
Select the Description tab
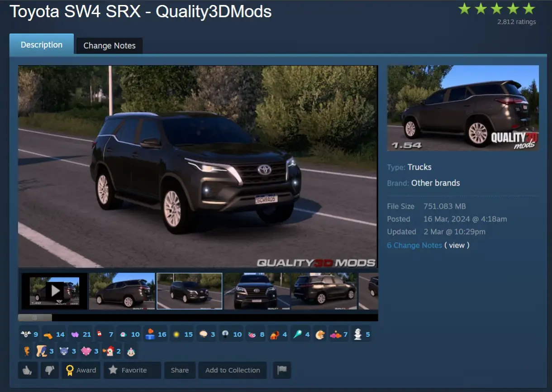[x=42, y=44]
